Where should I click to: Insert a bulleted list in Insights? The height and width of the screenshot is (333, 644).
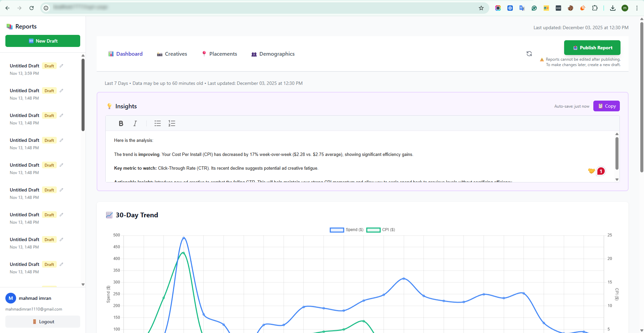(x=157, y=123)
